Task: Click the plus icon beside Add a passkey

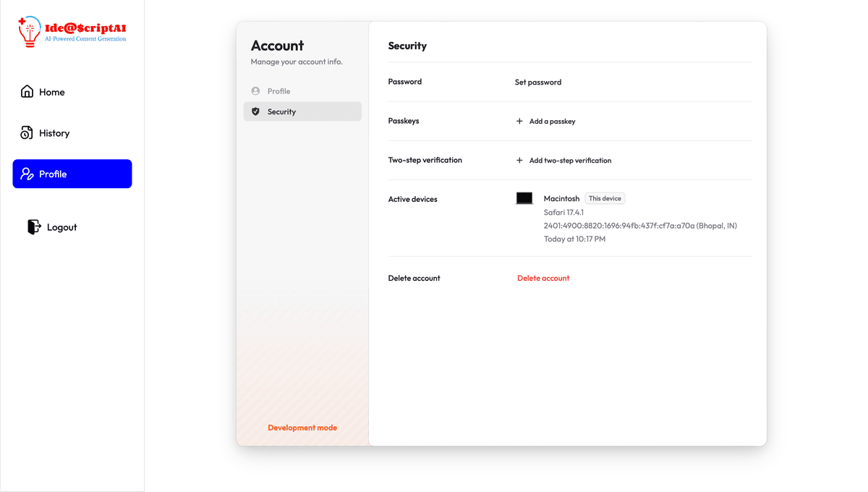Action: click(519, 121)
